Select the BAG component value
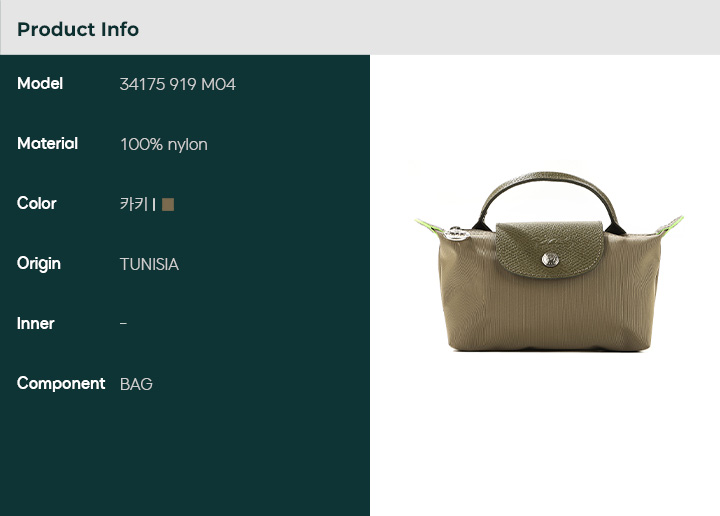This screenshot has width=720, height=516. [x=136, y=384]
